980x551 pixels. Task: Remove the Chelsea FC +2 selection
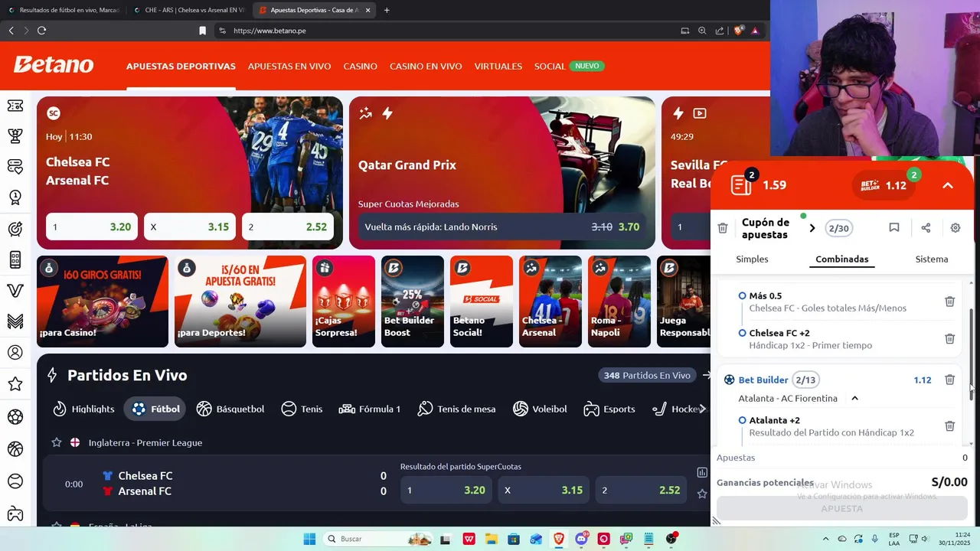coord(949,338)
